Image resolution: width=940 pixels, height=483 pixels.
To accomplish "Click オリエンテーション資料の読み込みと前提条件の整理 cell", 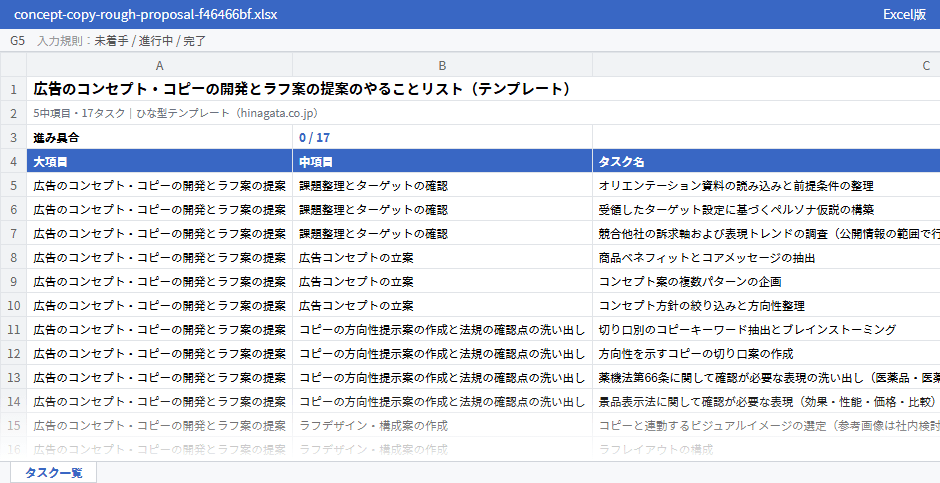I will (766, 185).
